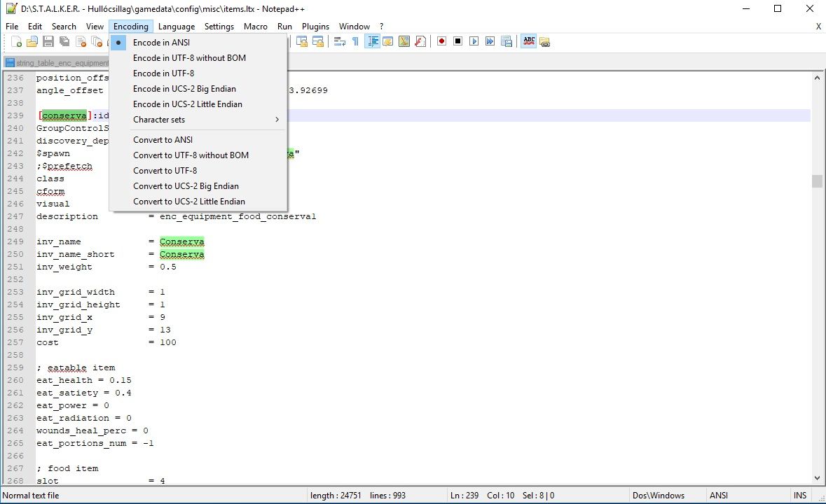Click the scrollbar up arrow
The height and width of the screenshot is (504, 826).
[817, 78]
